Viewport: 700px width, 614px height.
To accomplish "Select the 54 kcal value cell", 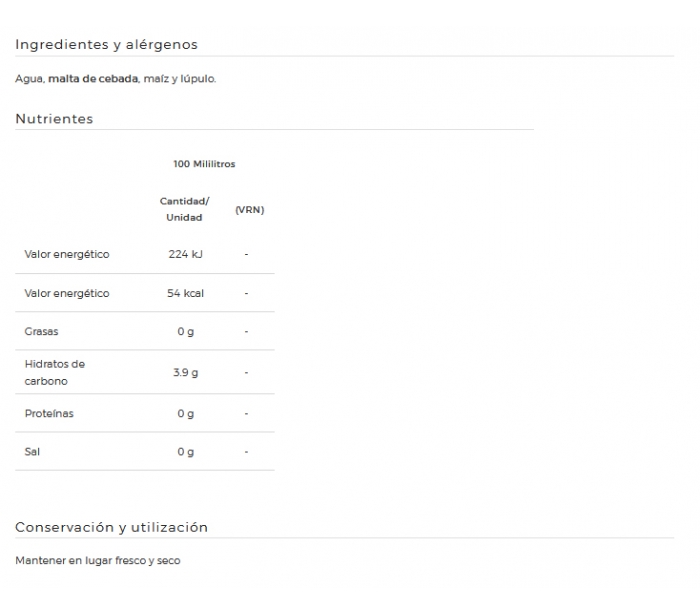I will pyautogui.click(x=185, y=293).
